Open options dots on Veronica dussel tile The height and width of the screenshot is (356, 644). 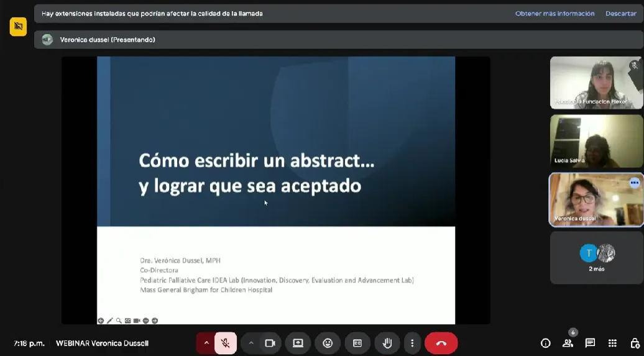click(x=635, y=183)
